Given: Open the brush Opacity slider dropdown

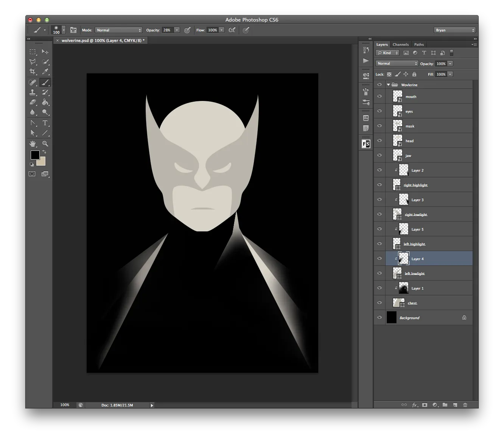Looking at the screenshot, I should [177, 30].
